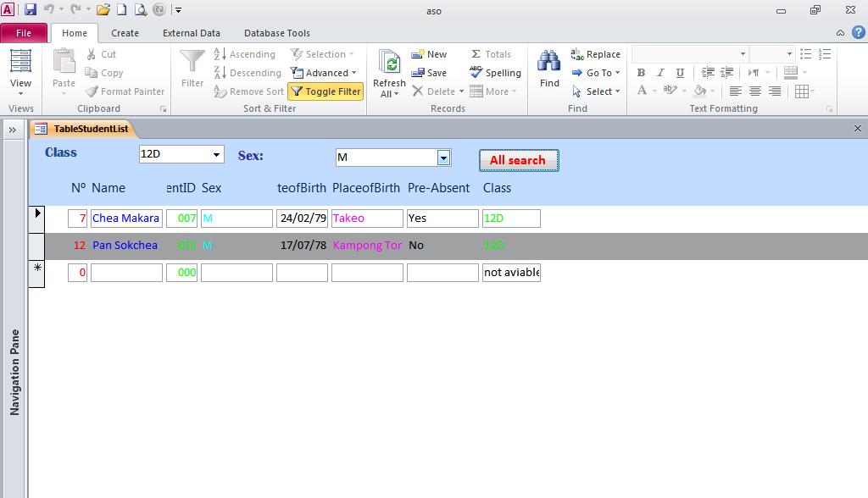
Task: Expand the Navigation Pane with the double chevron
Action: [12, 130]
